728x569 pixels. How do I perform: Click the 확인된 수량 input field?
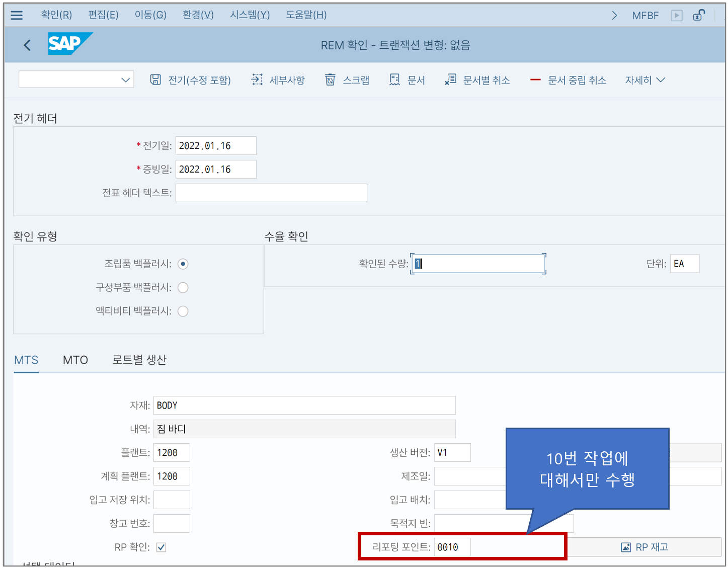click(x=478, y=264)
